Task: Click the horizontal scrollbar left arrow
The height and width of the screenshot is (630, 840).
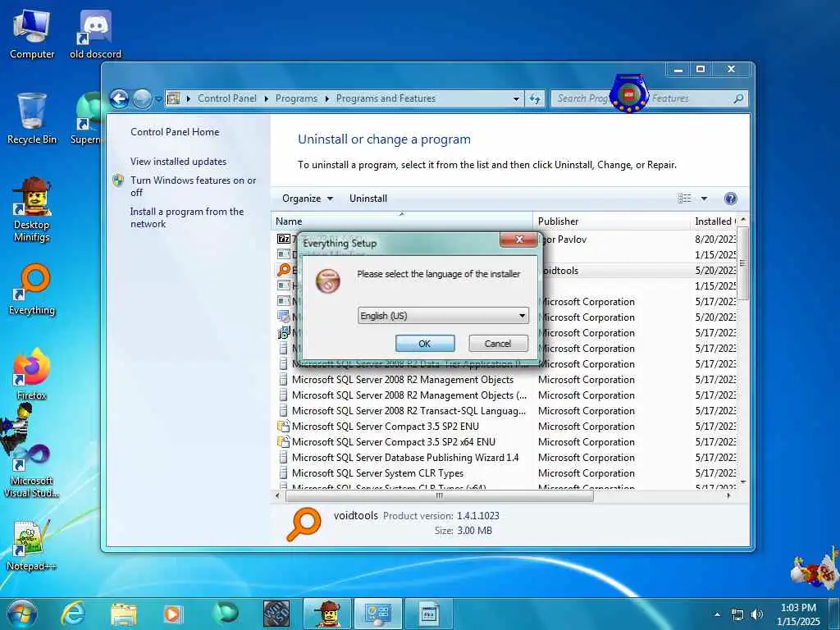Action: [277, 496]
